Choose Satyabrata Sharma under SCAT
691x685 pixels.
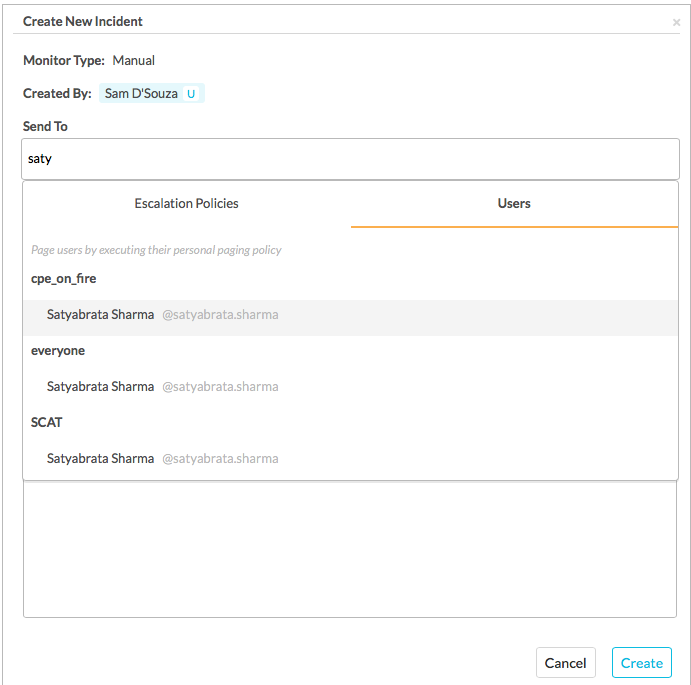click(350, 458)
